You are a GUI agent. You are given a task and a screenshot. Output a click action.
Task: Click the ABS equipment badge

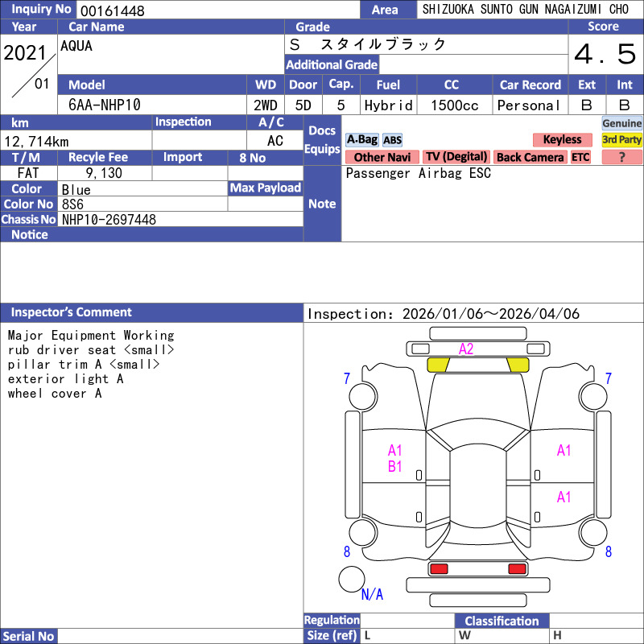pyautogui.click(x=392, y=140)
